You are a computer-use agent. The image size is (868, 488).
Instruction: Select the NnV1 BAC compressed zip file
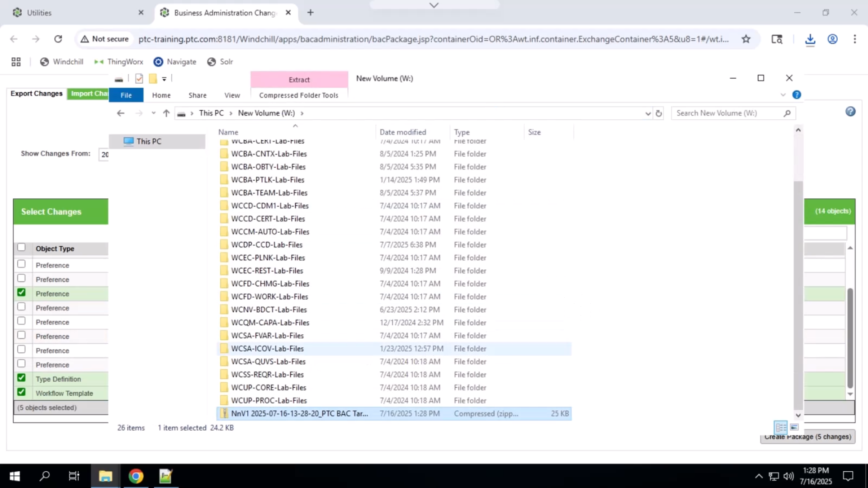click(x=394, y=413)
